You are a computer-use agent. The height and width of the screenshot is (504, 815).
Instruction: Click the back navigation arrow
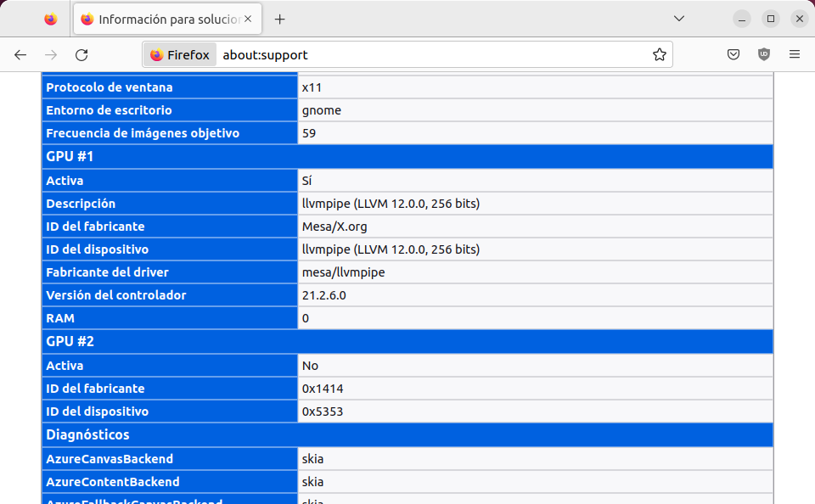pyautogui.click(x=20, y=54)
